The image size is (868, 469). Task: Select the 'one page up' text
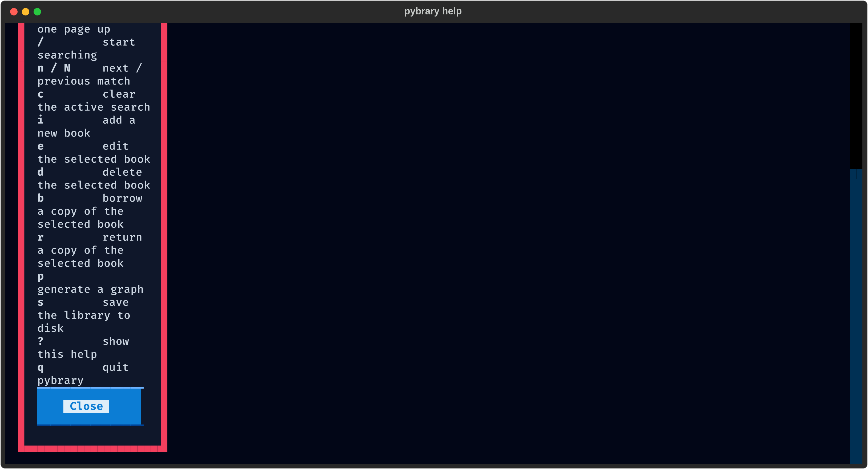tap(74, 29)
